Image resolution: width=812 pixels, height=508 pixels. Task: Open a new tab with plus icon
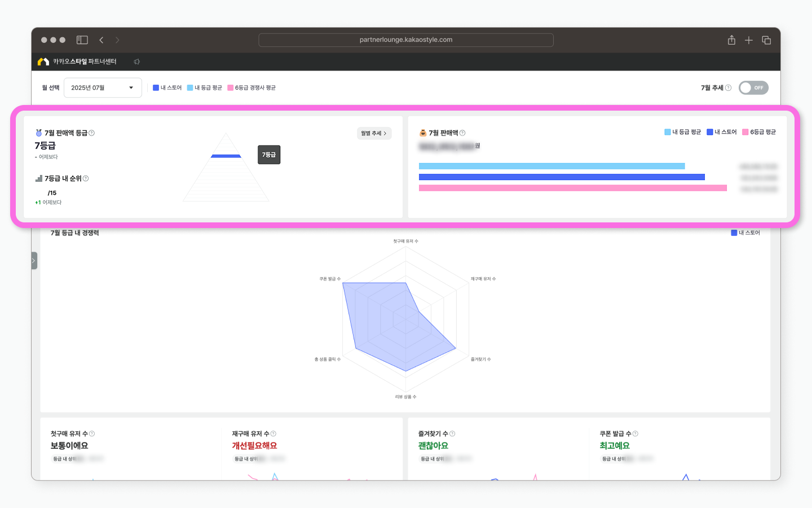click(749, 40)
